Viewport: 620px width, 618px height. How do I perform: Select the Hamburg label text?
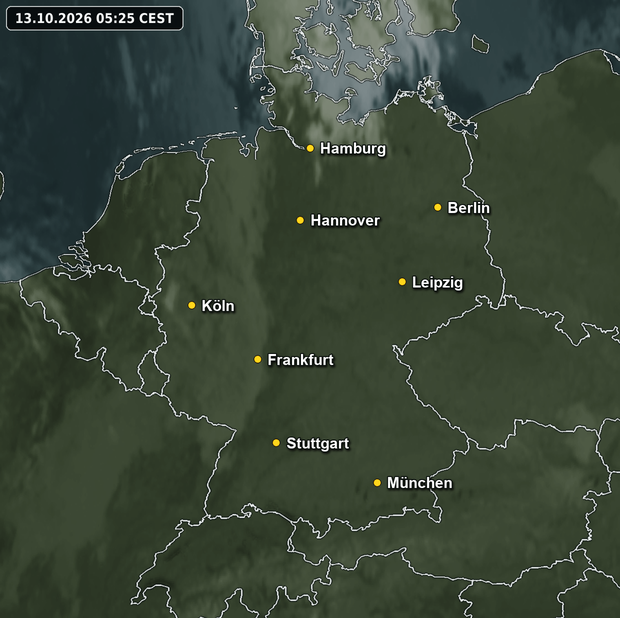[353, 149]
